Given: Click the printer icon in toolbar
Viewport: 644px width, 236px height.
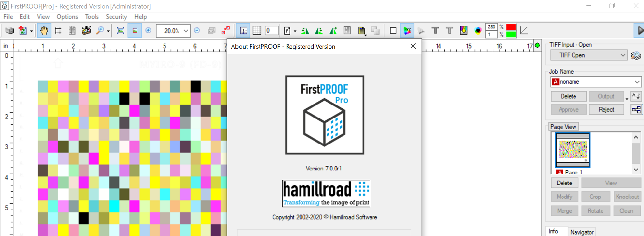Looking at the screenshot, I should (x=9, y=30).
